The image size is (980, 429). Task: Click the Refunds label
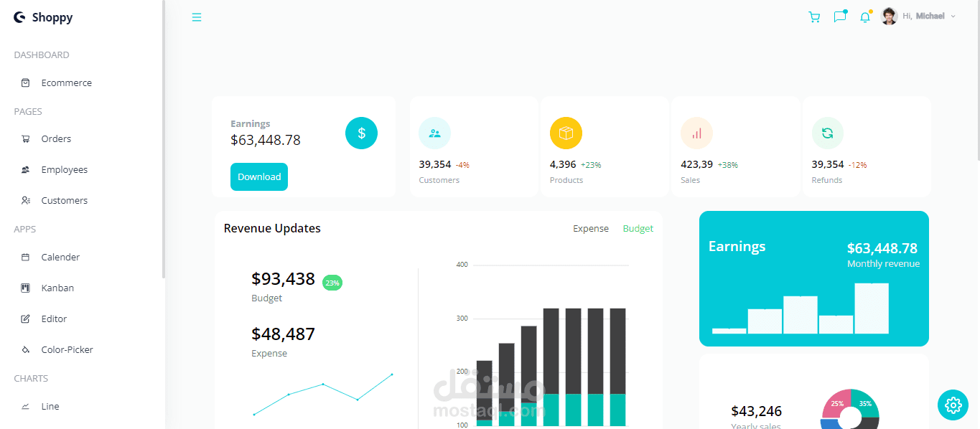tap(827, 180)
